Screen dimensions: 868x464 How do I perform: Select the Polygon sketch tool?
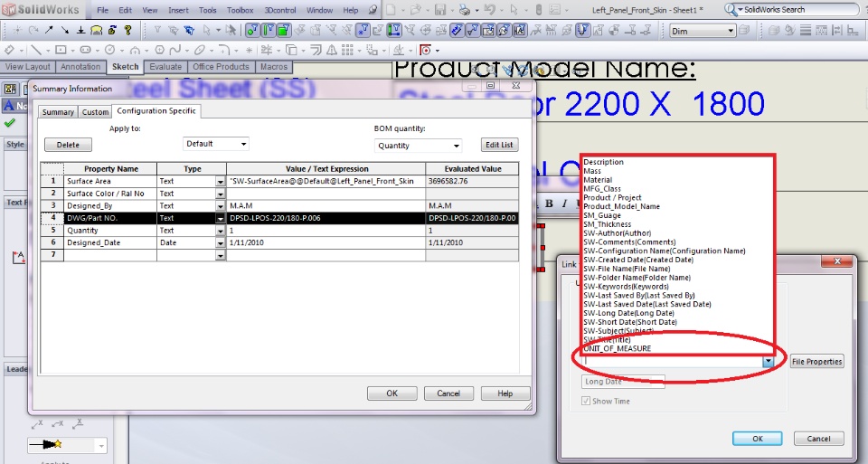click(159, 50)
